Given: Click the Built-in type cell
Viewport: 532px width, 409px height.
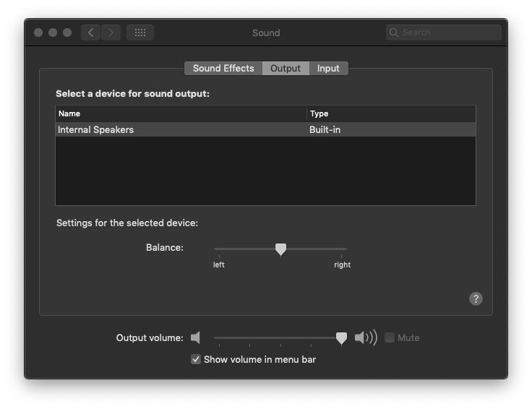Looking at the screenshot, I should (325, 129).
